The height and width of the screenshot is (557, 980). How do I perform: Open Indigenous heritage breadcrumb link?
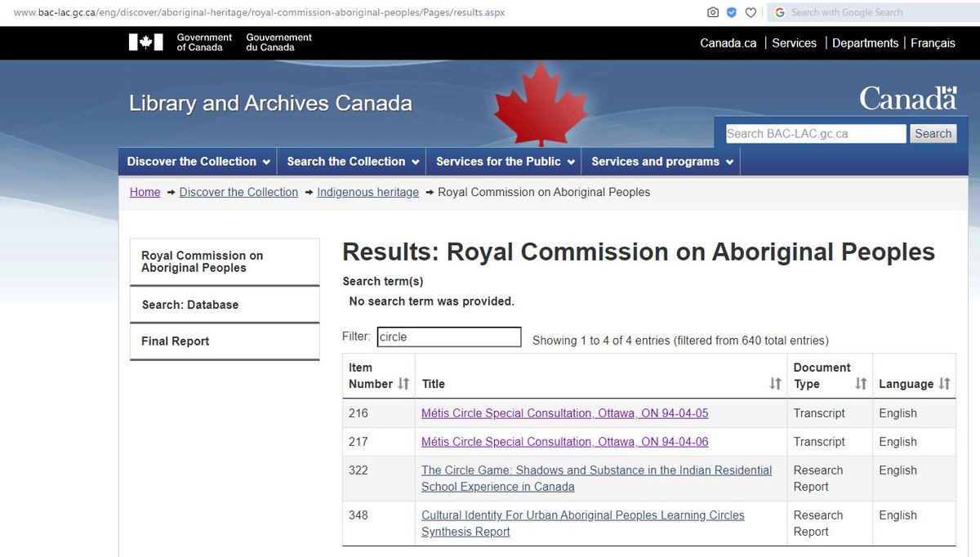[x=367, y=192]
